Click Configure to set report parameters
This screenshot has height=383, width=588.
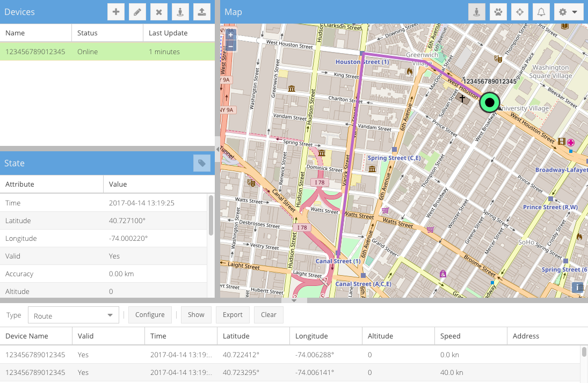point(150,315)
